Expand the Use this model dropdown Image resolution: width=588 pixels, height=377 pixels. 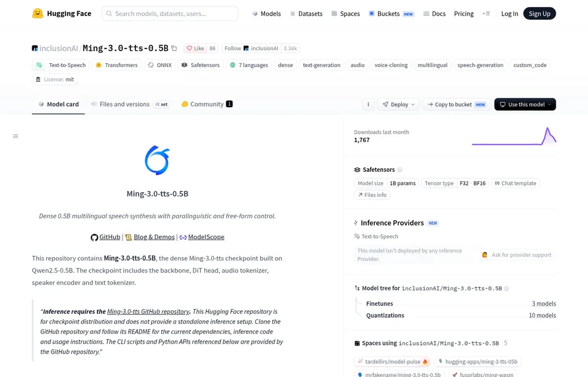click(525, 104)
